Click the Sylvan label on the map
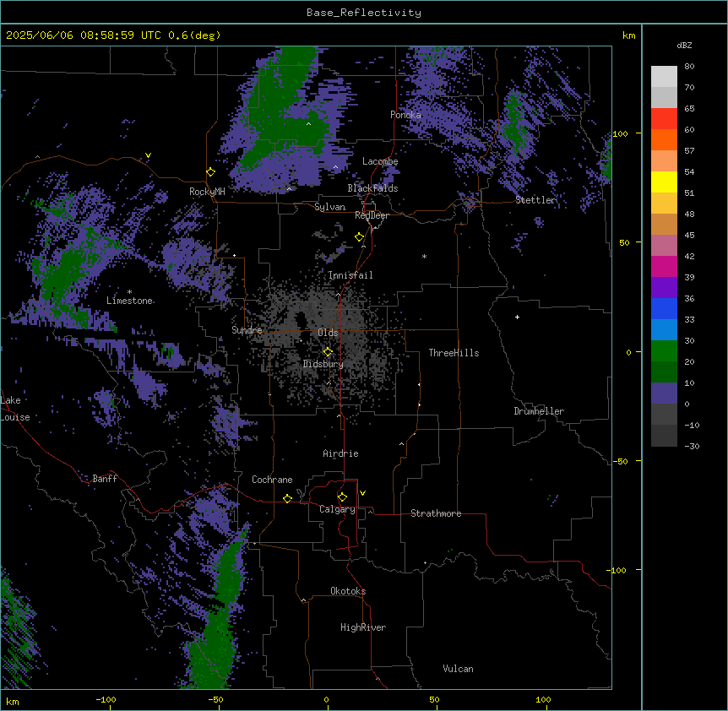728x711 pixels. tap(329, 207)
